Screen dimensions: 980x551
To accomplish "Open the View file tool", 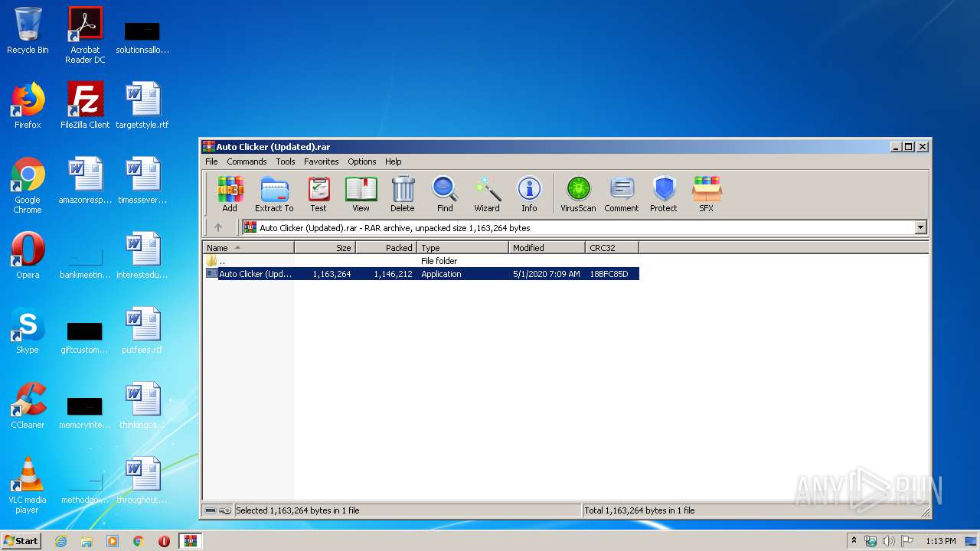I will pos(361,194).
